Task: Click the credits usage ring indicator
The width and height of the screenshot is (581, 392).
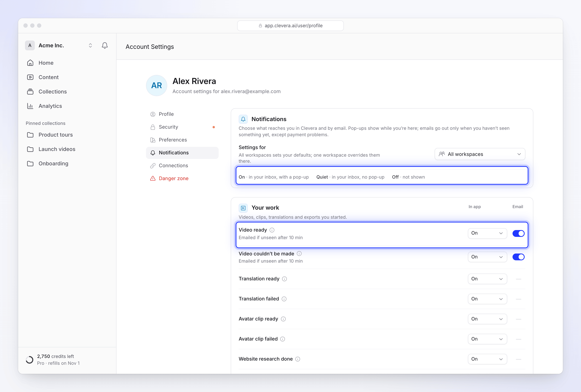Action: [x=30, y=360]
